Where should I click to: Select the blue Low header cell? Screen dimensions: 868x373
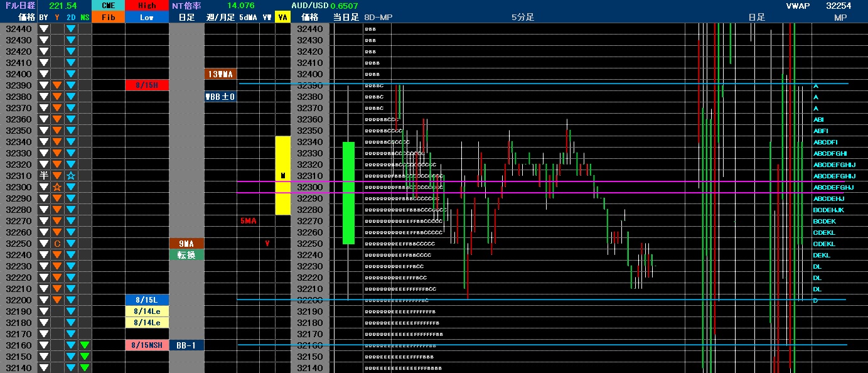pos(147,18)
